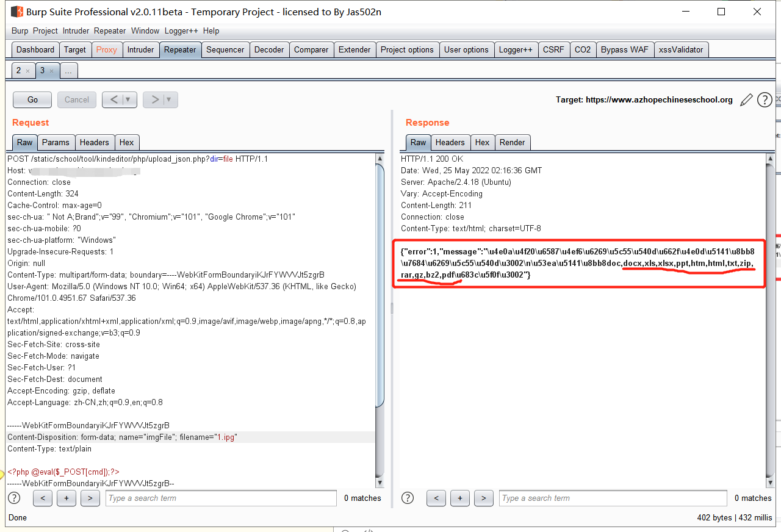
Task: Open Logger++ tool tab
Action: 516,50
